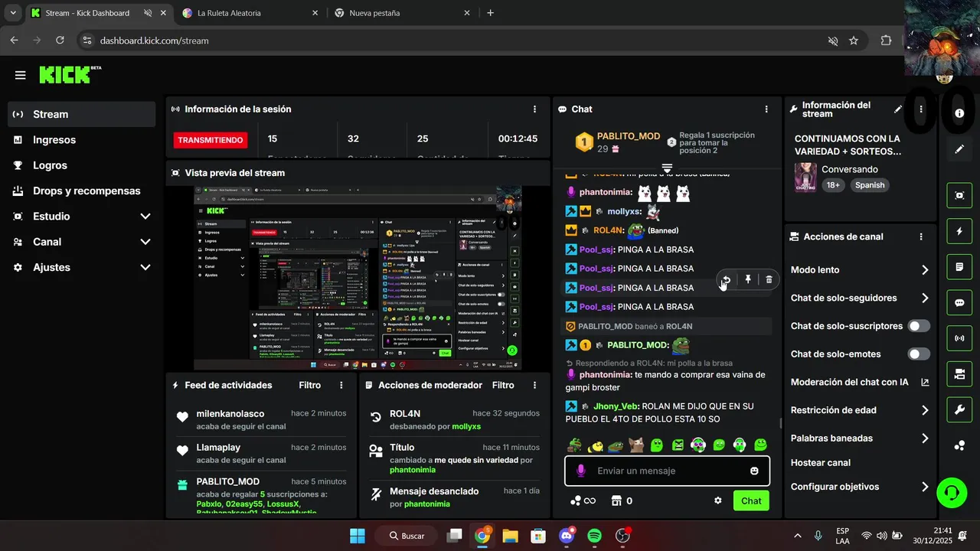Open Feed de actividades three-dot menu

click(x=341, y=385)
